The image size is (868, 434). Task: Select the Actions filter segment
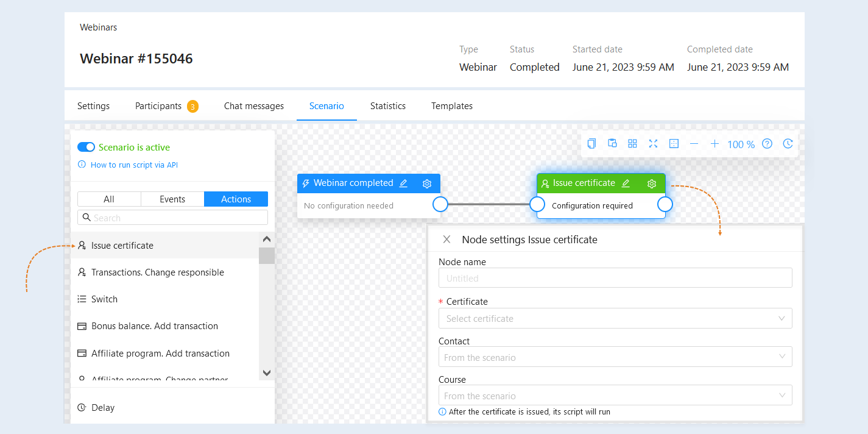tap(236, 199)
